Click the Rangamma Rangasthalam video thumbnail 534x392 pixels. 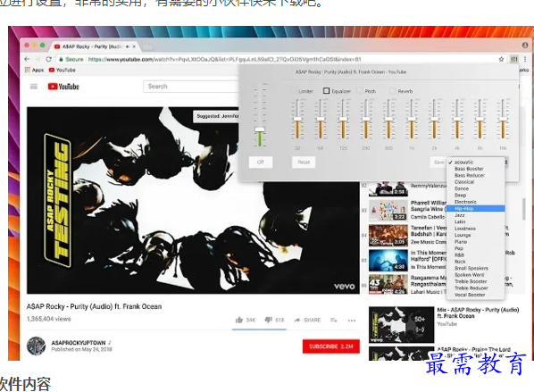(388, 284)
